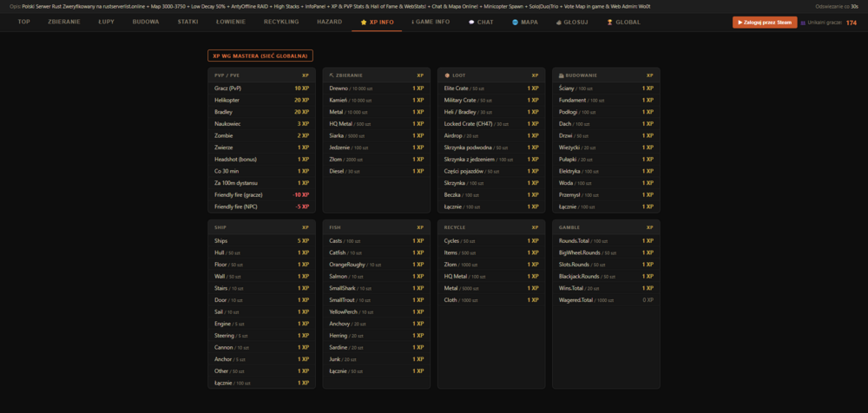The image size is (868, 413).
Task: Switch to the ZBIERANIE nav tab
Action: coord(64,23)
